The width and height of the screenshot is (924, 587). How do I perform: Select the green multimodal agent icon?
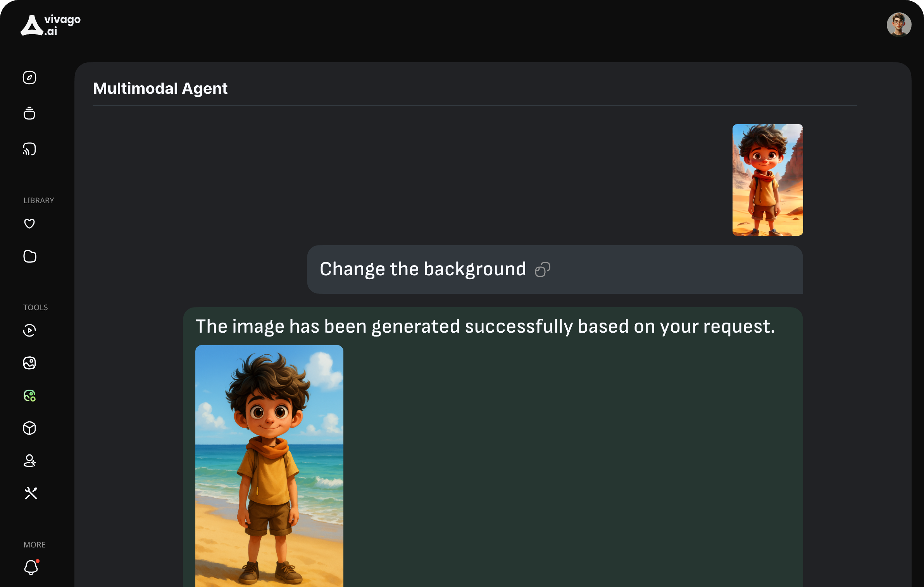(x=29, y=395)
